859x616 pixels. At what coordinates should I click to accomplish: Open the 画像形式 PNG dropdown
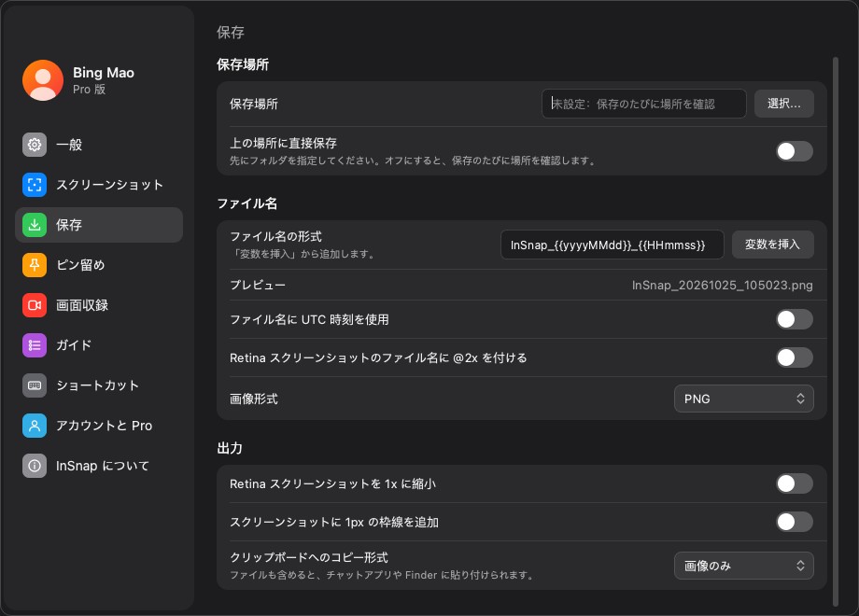[x=743, y=399]
